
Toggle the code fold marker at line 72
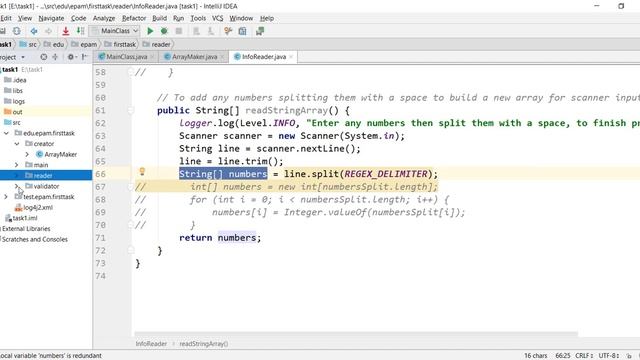point(131,250)
